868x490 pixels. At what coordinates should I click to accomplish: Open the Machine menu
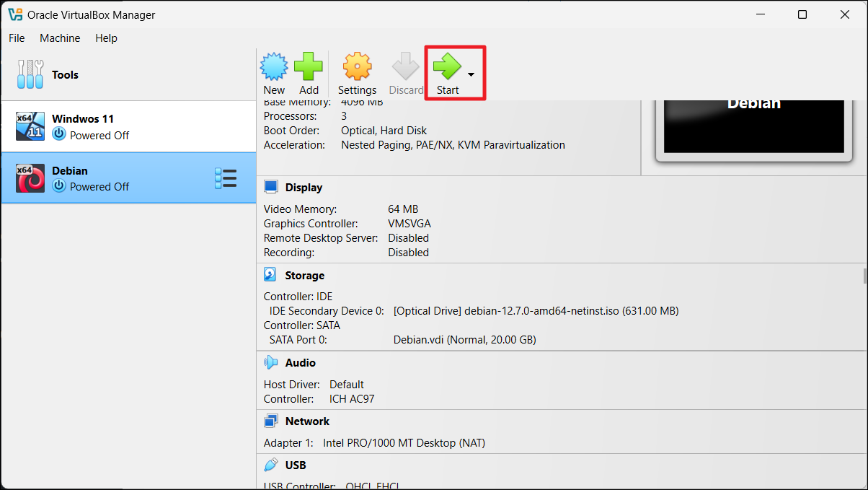pyautogui.click(x=60, y=38)
